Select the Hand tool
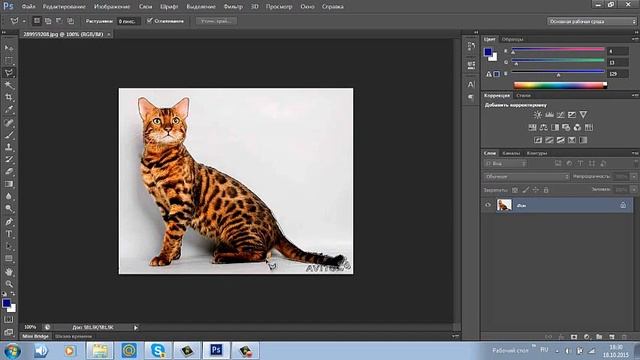 click(9, 271)
